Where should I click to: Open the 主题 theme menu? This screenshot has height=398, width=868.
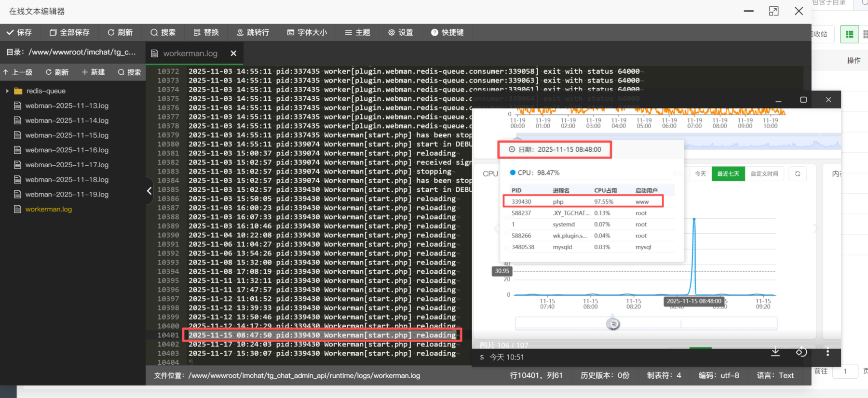358,32
